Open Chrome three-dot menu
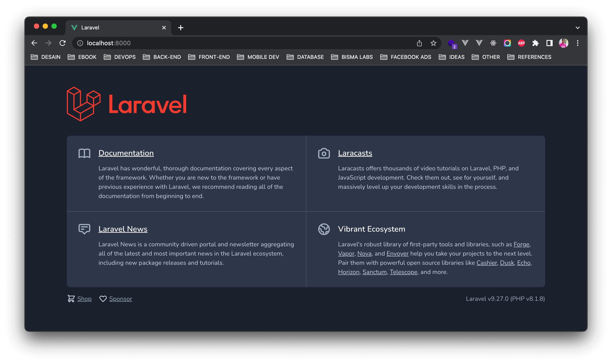Image resolution: width=612 pixels, height=364 pixels. coord(578,43)
